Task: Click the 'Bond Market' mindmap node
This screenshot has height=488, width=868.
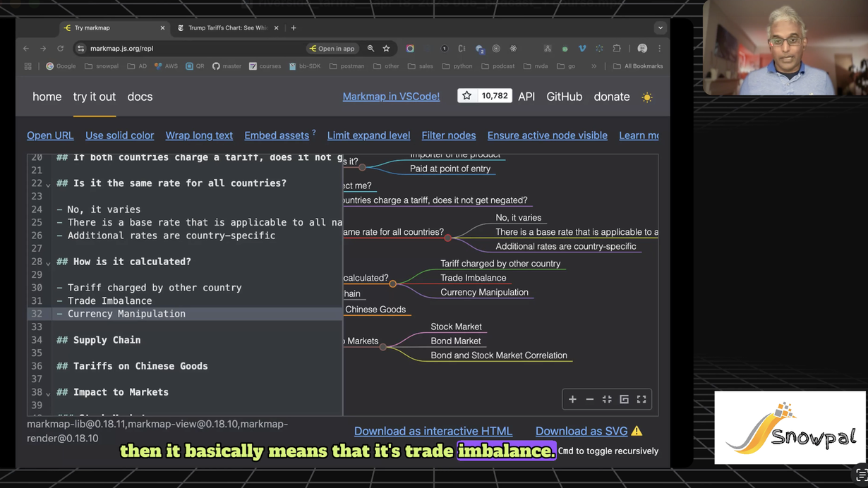Action: coord(456,341)
